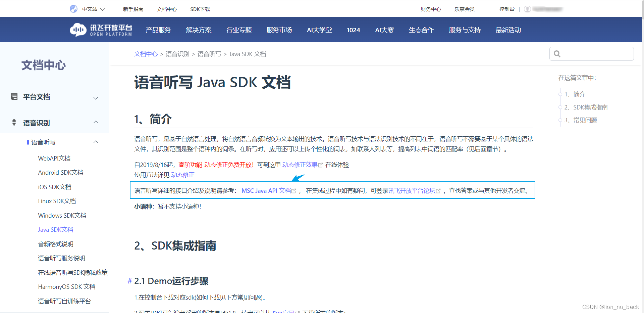Click SDK下载 in top bar
644x313 pixels.
pyautogui.click(x=200, y=9)
